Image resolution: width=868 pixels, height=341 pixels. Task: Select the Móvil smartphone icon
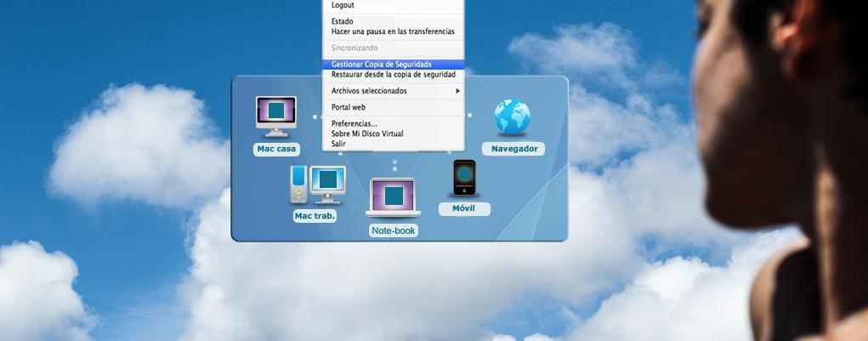pos(463,179)
